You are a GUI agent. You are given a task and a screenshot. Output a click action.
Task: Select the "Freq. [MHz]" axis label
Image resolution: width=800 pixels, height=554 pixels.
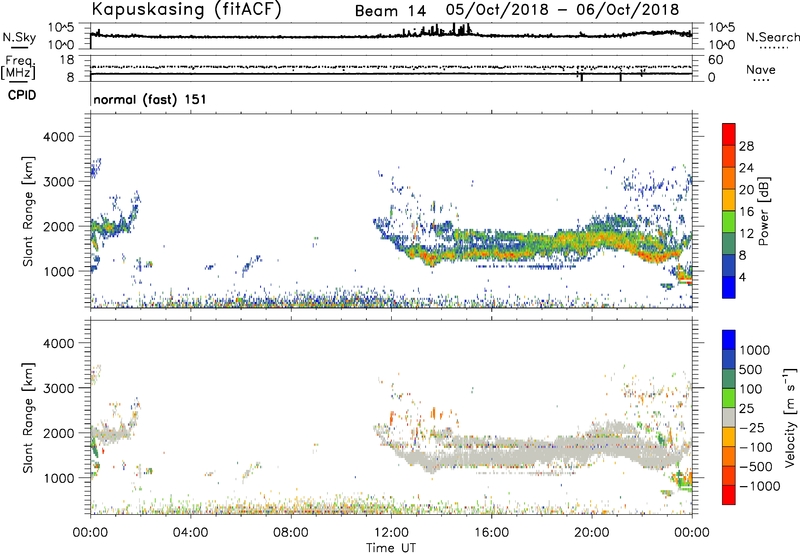pyautogui.click(x=19, y=68)
